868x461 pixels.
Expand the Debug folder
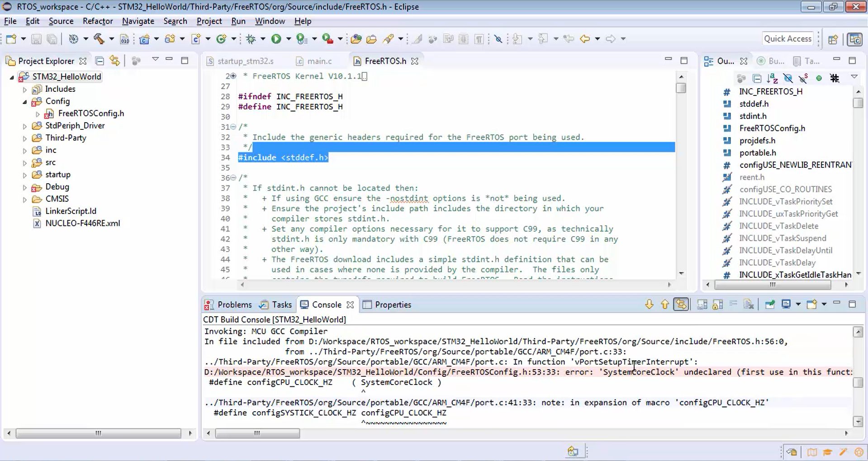(25, 187)
